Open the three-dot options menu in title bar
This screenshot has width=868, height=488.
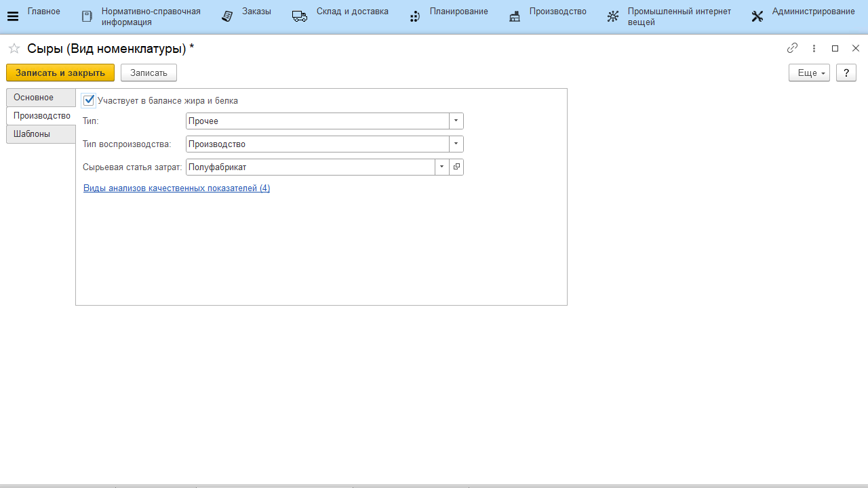point(814,48)
